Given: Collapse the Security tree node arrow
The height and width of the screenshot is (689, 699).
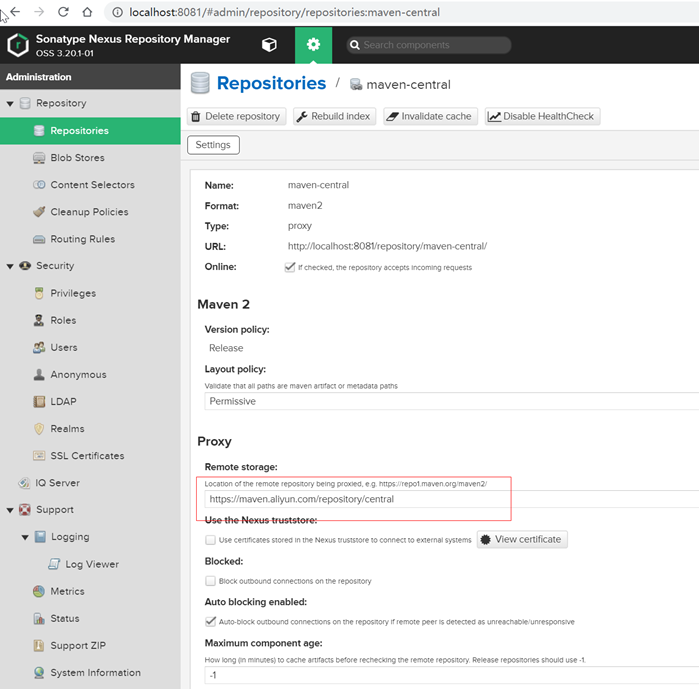Looking at the screenshot, I should tap(10, 266).
